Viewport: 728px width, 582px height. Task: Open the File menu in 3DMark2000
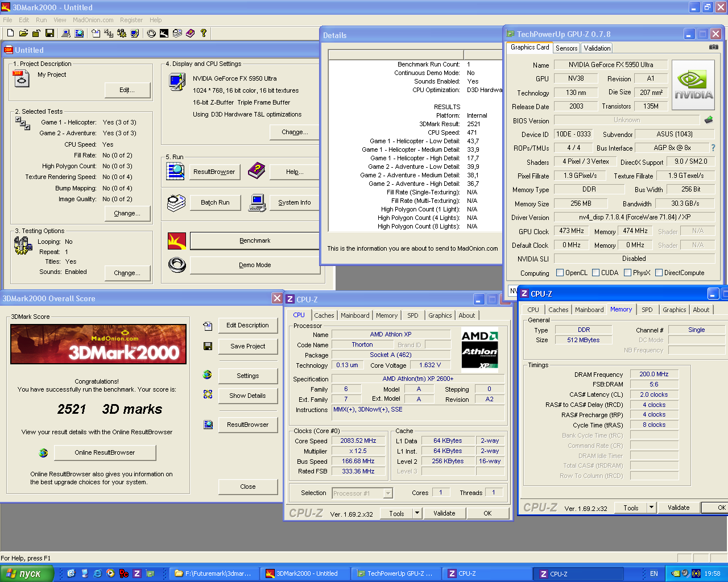7,20
